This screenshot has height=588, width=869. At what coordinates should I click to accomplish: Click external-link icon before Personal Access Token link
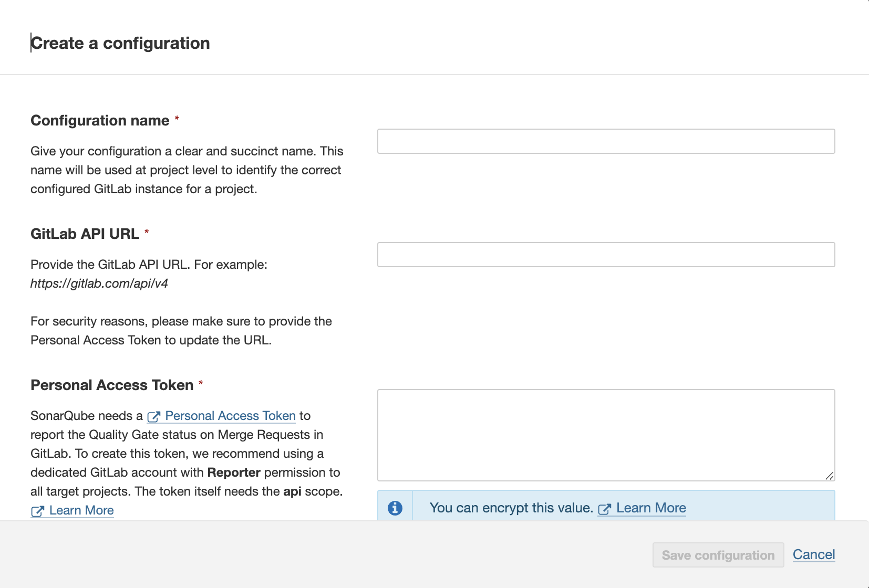[153, 417]
